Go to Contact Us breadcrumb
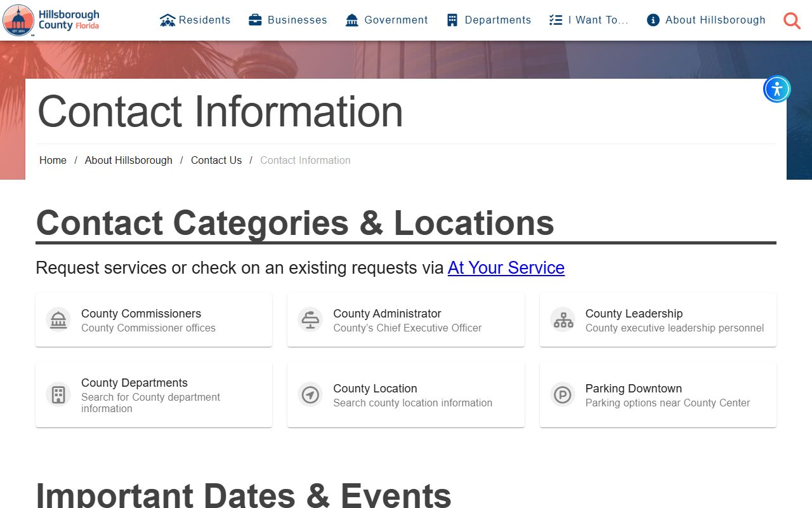The height and width of the screenshot is (508, 812). click(216, 161)
